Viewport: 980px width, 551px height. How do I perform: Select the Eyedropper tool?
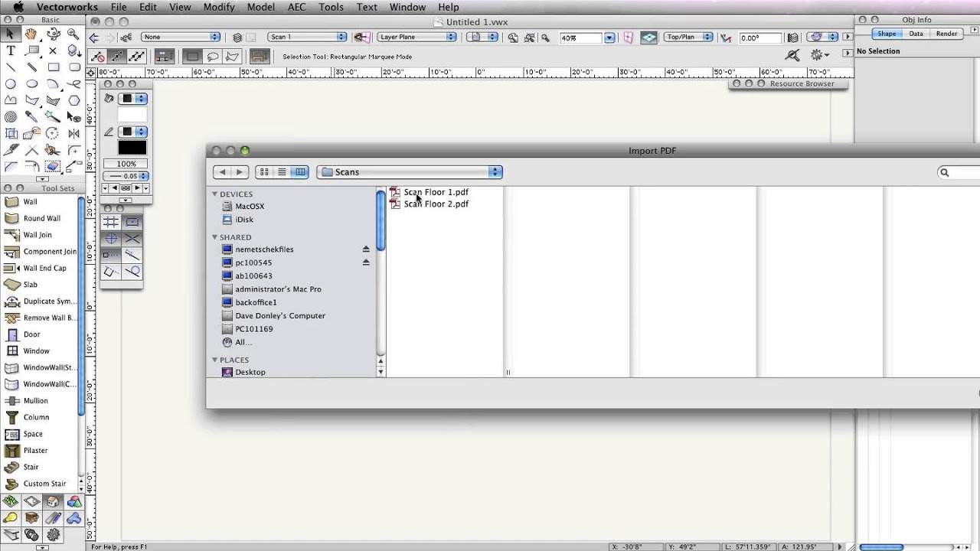click(x=31, y=117)
